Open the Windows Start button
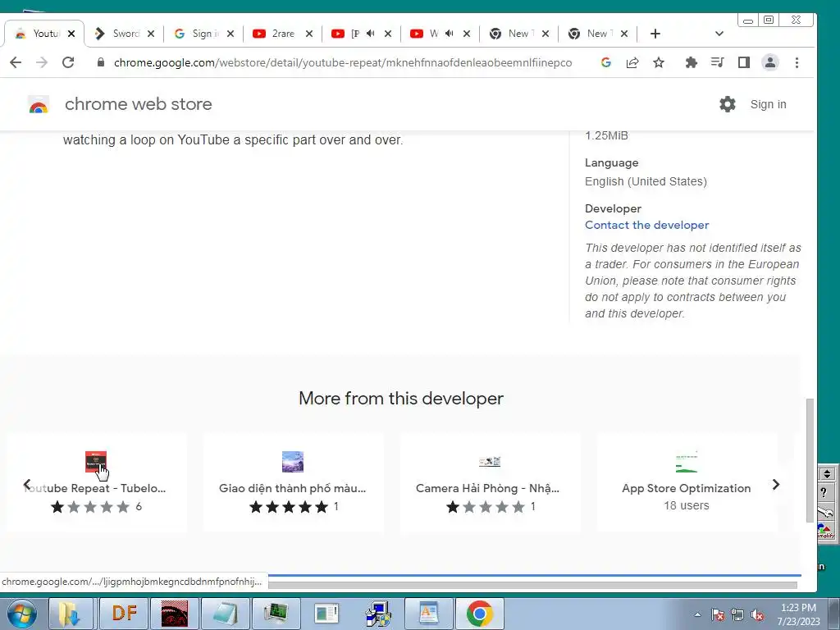Screen dimensions: 840x630 point(21,614)
